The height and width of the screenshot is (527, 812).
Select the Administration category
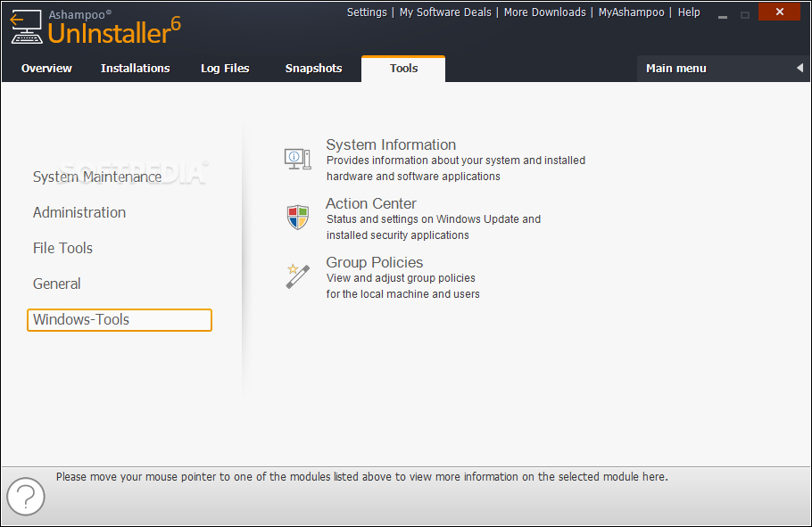tap(79, 213)
